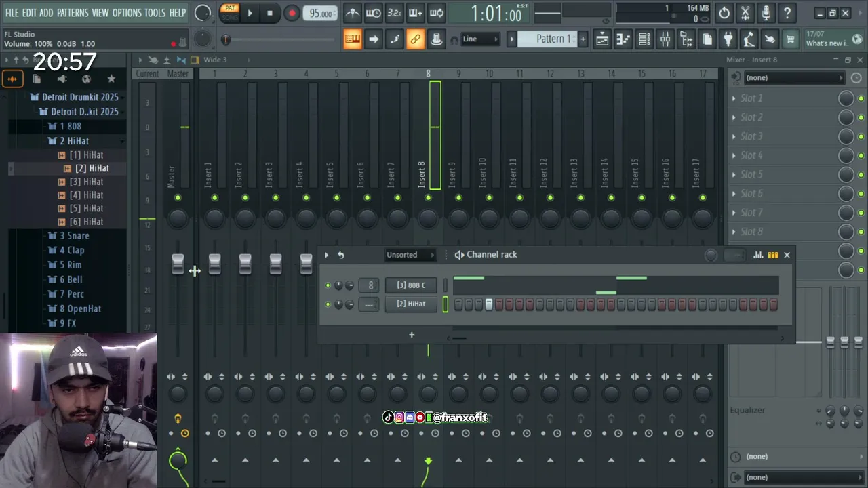Viewport: 868px width, 488px height.
Task: Toggle the Browser panel icon in toolbar
Action: coord(686,39)
